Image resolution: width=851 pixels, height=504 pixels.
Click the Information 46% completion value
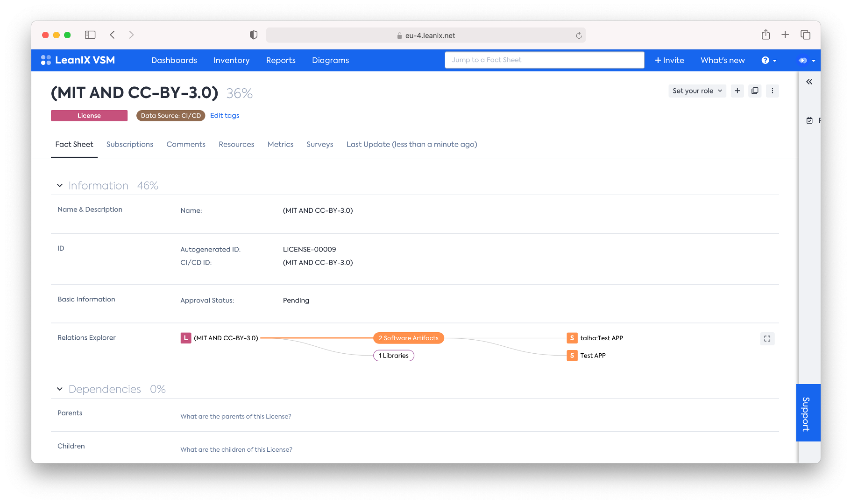click(x=148, y=186)
